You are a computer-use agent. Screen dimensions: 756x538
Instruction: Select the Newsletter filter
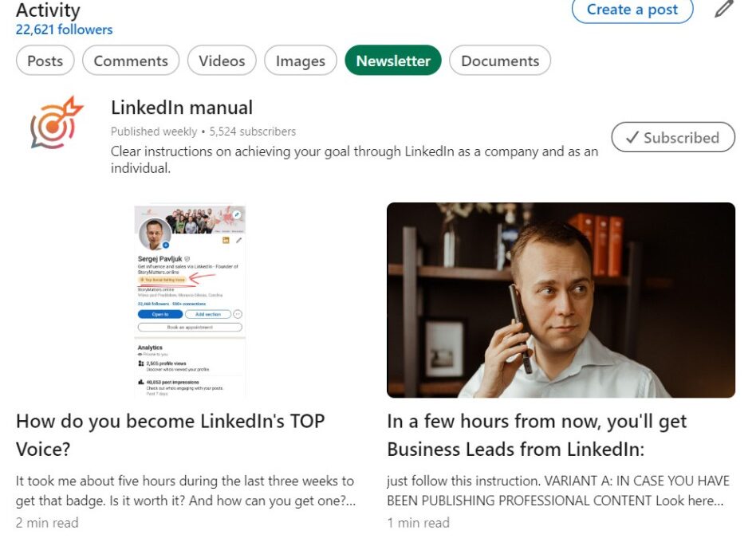pos(392,60)
